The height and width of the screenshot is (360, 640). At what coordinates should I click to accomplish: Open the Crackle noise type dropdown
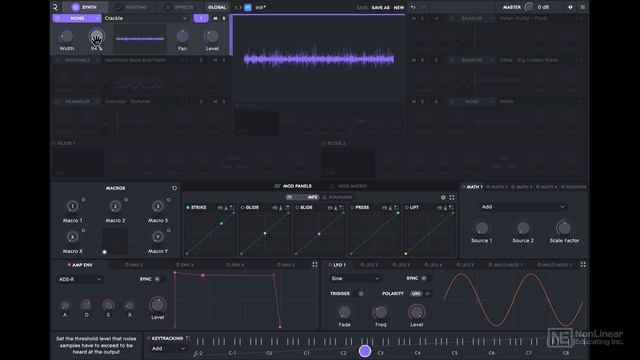coord(145,18)
